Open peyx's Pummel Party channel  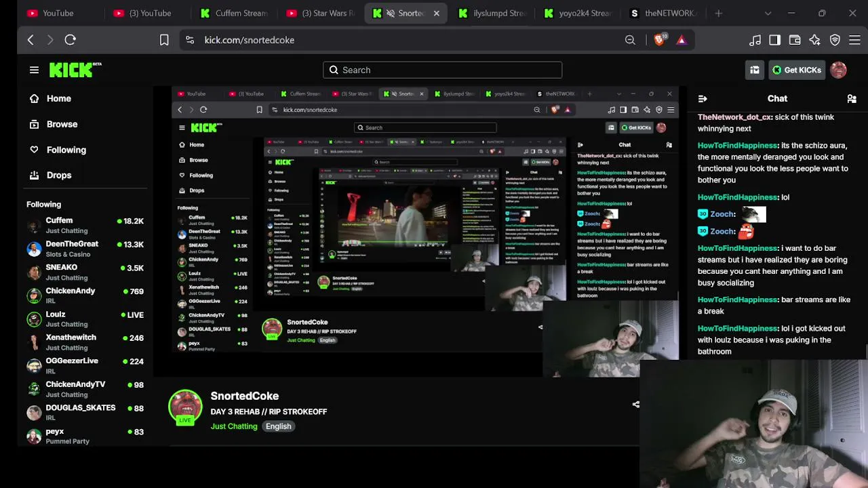coord(85,436)
